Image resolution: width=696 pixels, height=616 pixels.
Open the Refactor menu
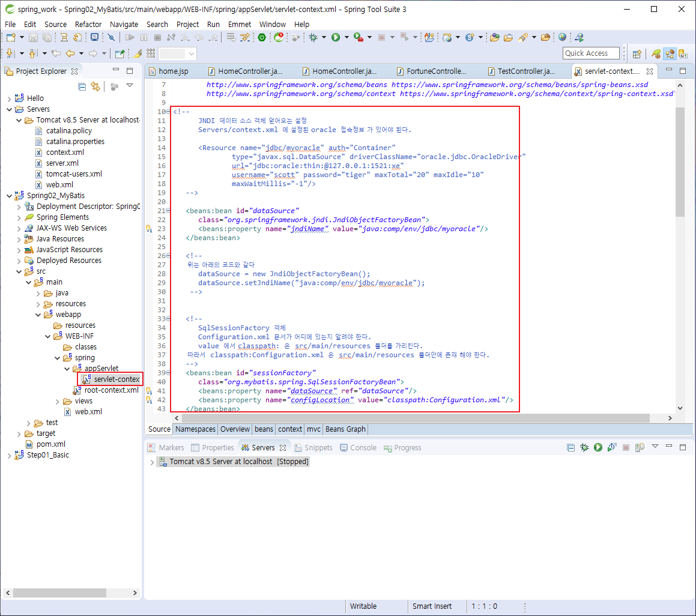pos(88,25)
